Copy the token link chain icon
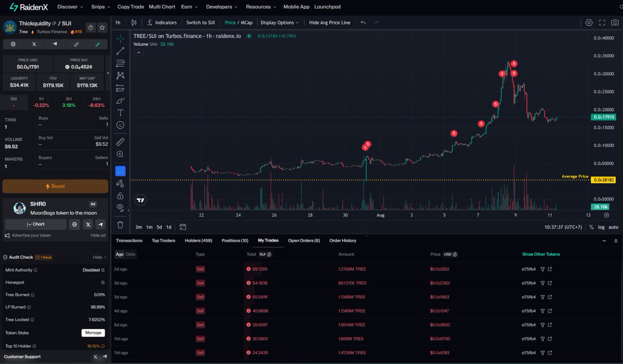 (x=76, y=45)
